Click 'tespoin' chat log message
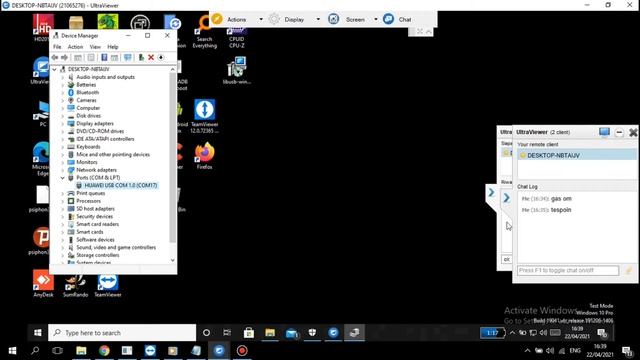640x360 pixels. [561, 210]
